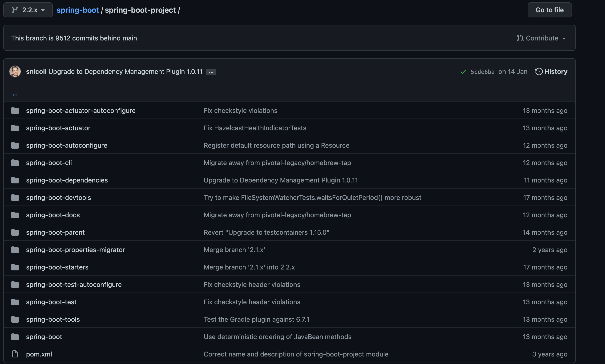Click the green commit status checkmark
The width and height of the screenshot is (605, 364).
463,72
